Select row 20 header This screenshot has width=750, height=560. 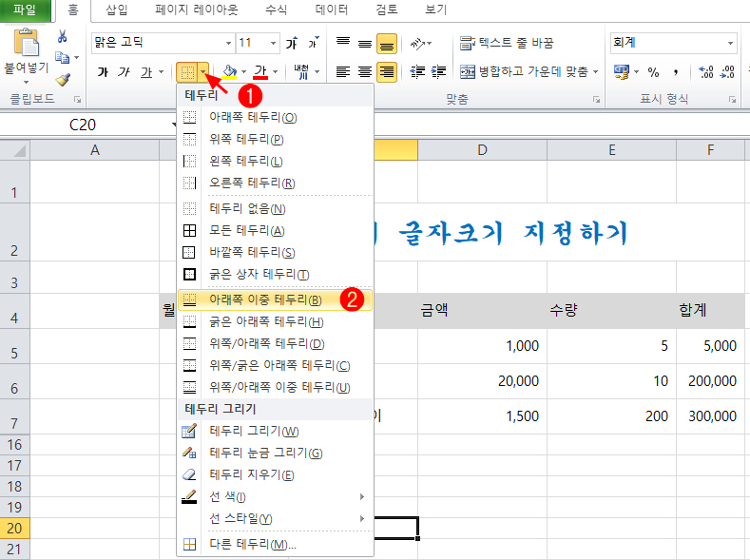click(14, 528)
